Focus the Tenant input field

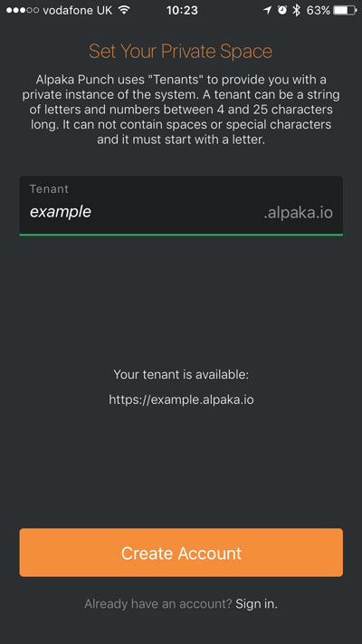point(181,206)
